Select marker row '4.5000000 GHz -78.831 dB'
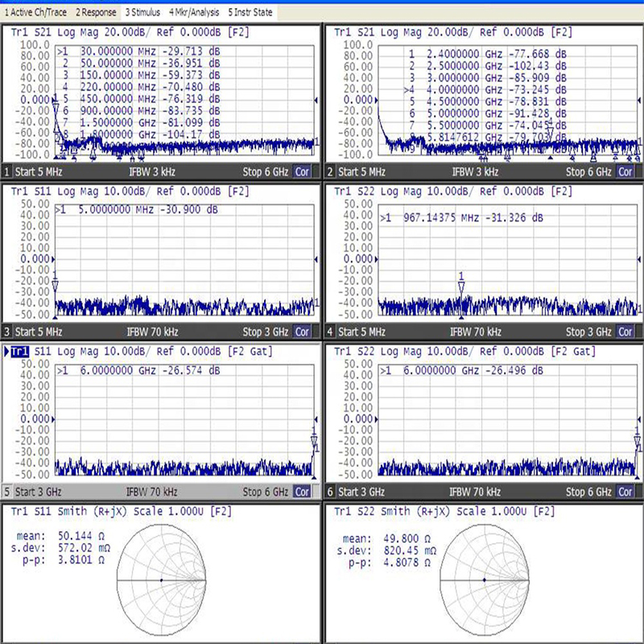Image resolution: width=644 pixels, height=644 pixels. pos(487,102)
